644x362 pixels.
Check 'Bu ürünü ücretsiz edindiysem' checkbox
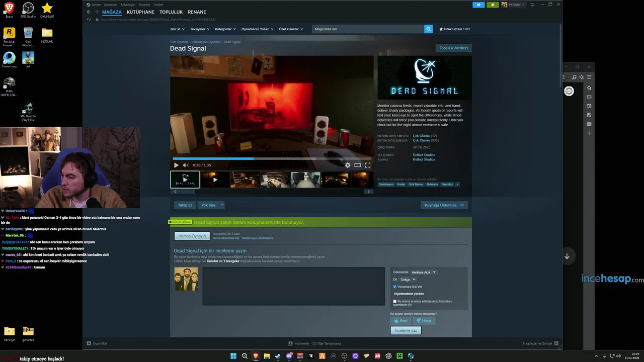(395, 301)
